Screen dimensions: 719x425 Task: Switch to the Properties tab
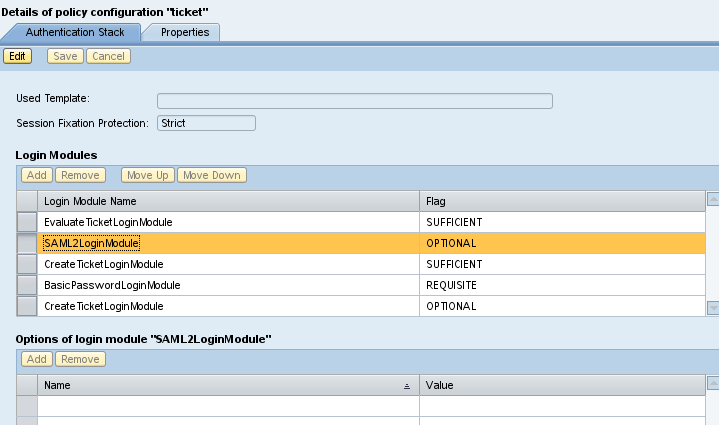point(185,32)
